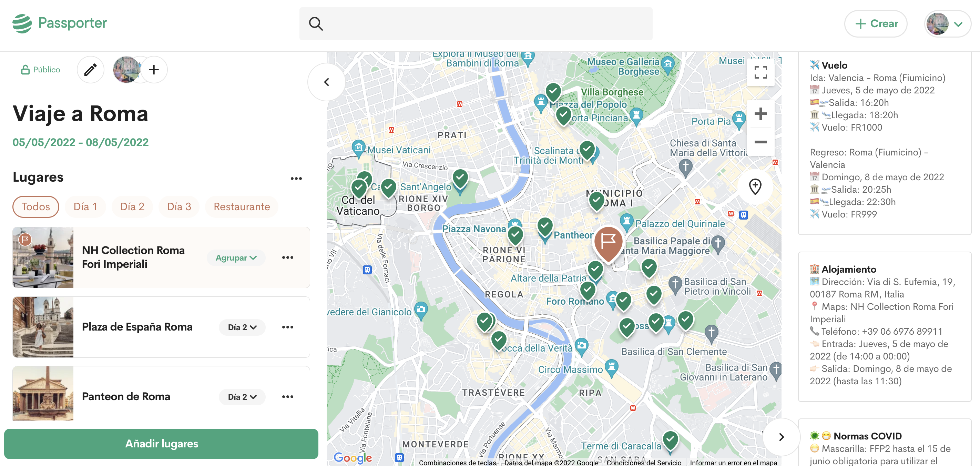
Task: Open the trip owner avatar
Action: pos(127,70)
